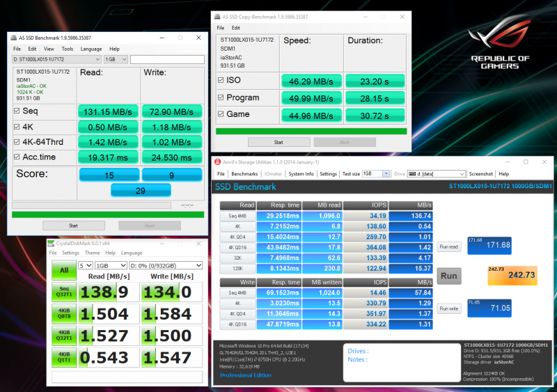Open CrystalDiskMark drive dropdown D: 0% (0/932GiB)
The height and width of the screenshot is (392, 557).
(x=166, y=265)
